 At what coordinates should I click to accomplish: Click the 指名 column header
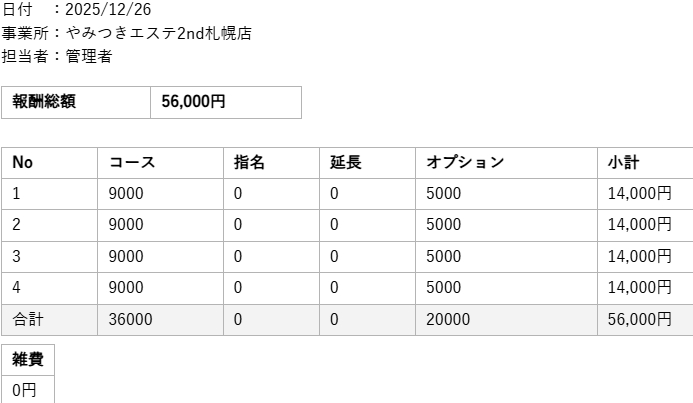(249, 162)
